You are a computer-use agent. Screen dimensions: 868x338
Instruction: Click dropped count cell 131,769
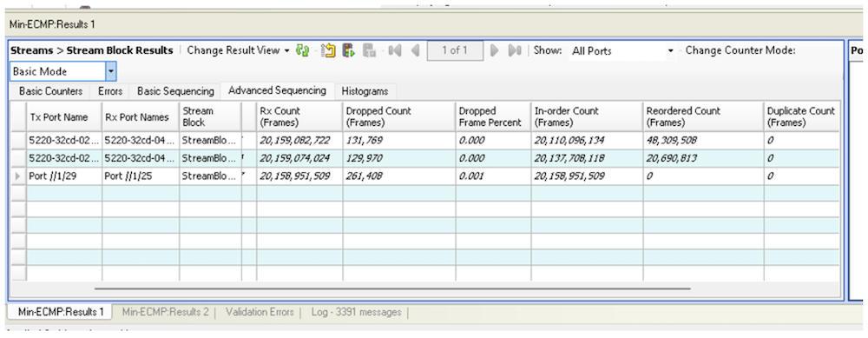click(398, 141)
